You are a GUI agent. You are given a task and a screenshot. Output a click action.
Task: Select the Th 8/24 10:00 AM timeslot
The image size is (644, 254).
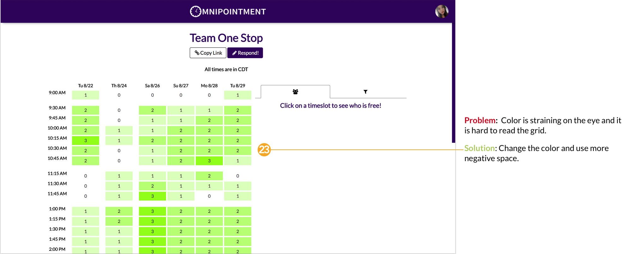tap(119, 130)
